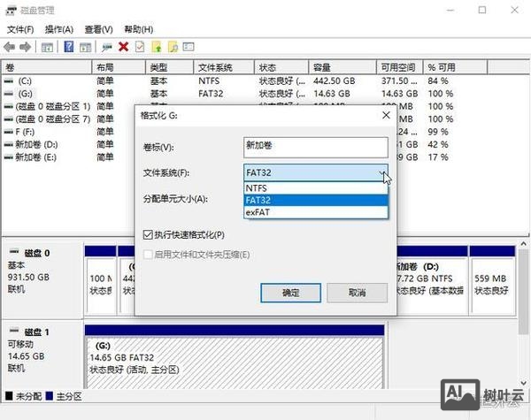The width and height of the screenshot is (531, 420).
Task: Sort by the 文件系统 column header
Action: 224,67
